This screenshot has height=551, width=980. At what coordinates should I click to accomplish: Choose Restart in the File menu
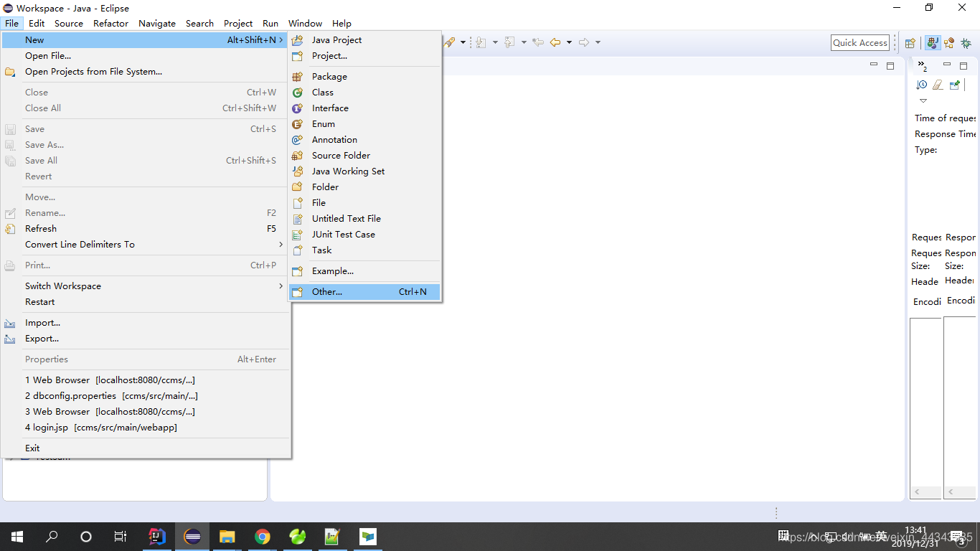coord(146,302)
